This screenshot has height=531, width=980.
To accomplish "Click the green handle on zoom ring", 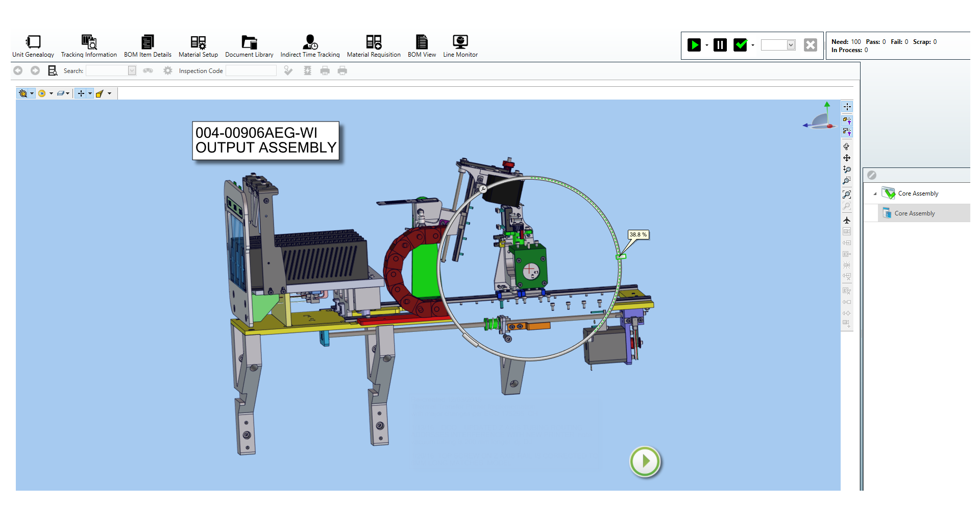I will point(621,256).
